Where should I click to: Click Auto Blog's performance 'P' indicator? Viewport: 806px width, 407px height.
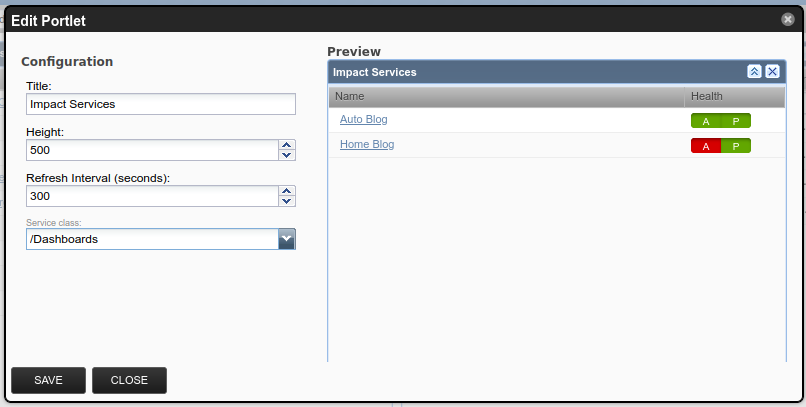tap(735, 121)
